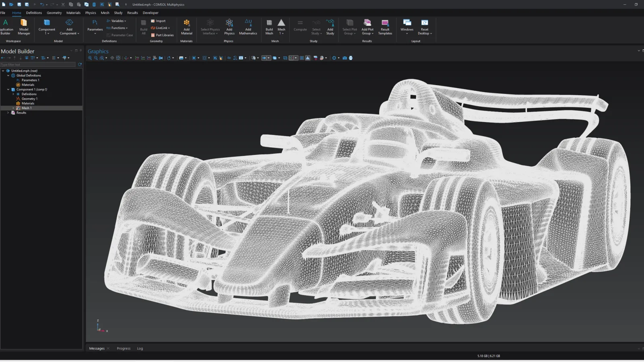Image resolution: width=644 pixels, height=362 pixels.
Task: Click Zoom Out in the Graphics toolbar
Action: [96, 58]
